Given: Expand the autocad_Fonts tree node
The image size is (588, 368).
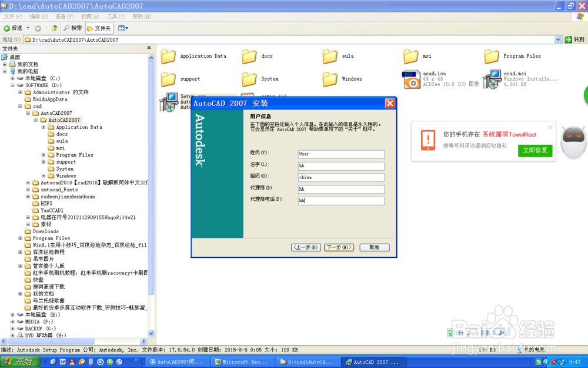Looking at the screenshot, I should pos(28,190).
